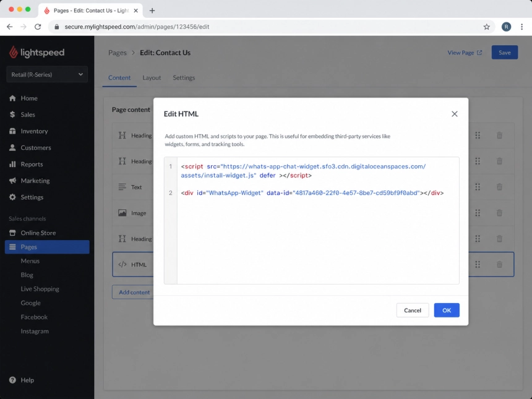Open the View Page link
The height and width of the screenshot is (399, 532).
[x=465, y=53]
